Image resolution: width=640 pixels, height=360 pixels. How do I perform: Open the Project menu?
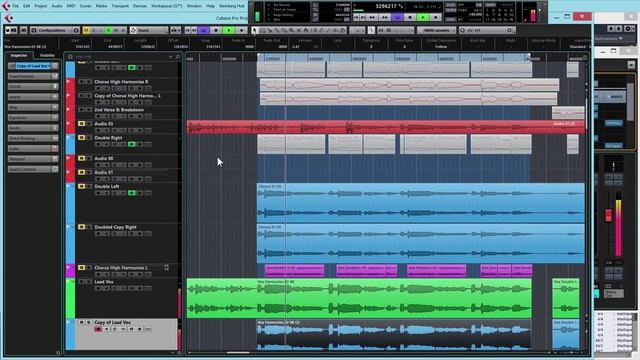coord(40,6)
